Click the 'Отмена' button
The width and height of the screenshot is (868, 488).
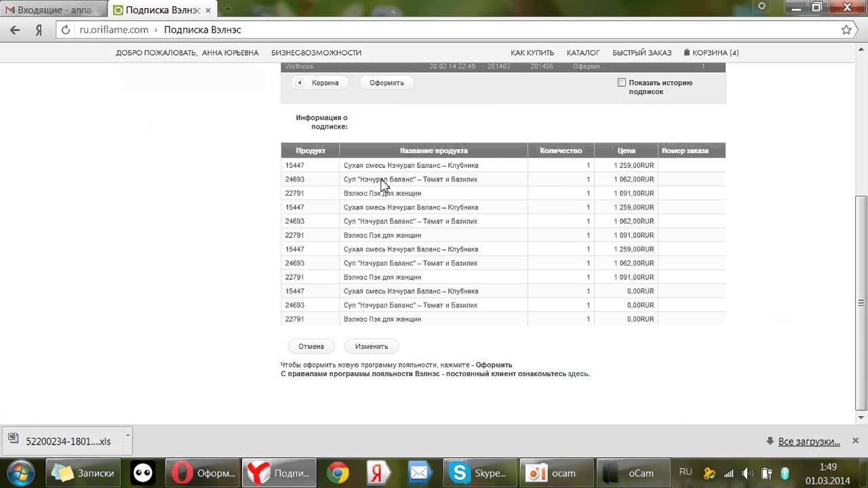tap(311, 346)
